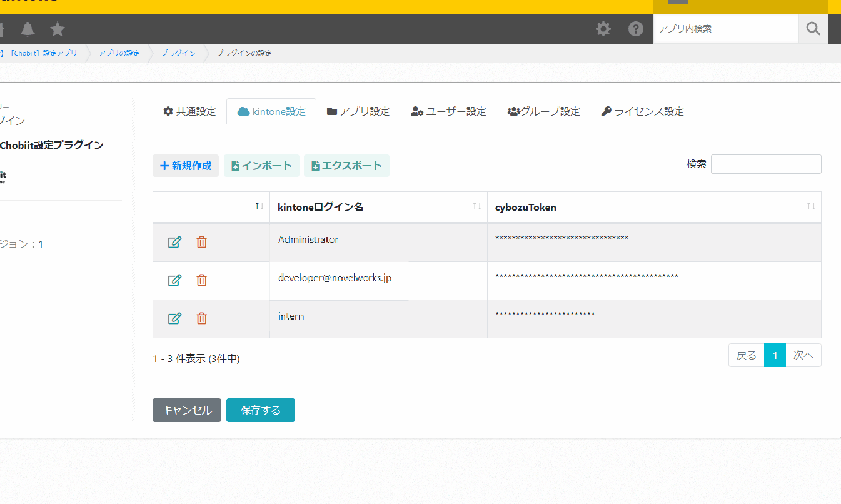Click the intern row token cell
Viewport: 841px width, 504px height.
[x=654, y=318]
